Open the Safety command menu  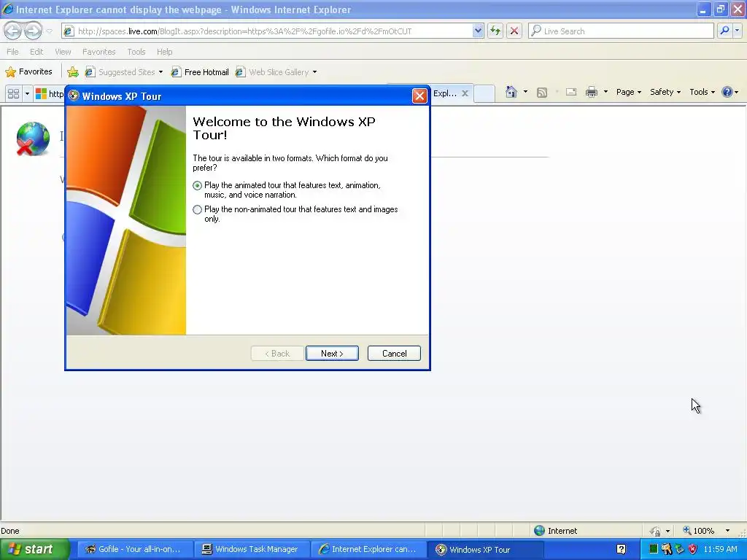(665, 92)
